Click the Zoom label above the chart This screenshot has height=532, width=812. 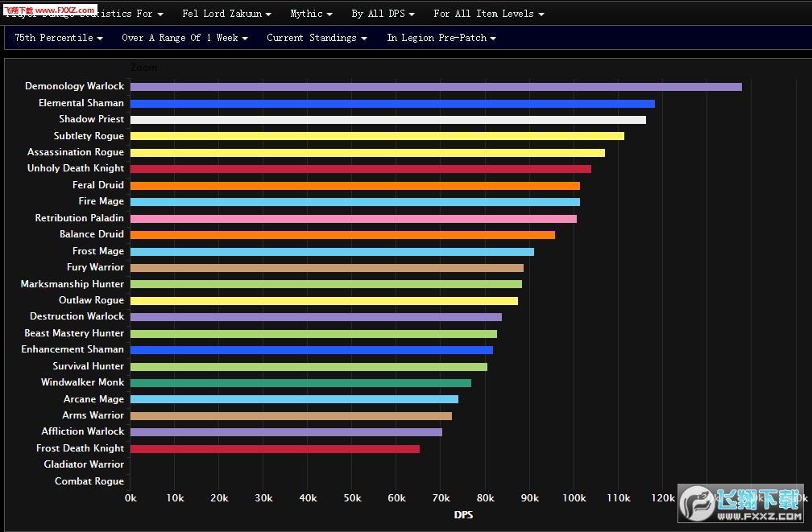click(x=144, y=68)
